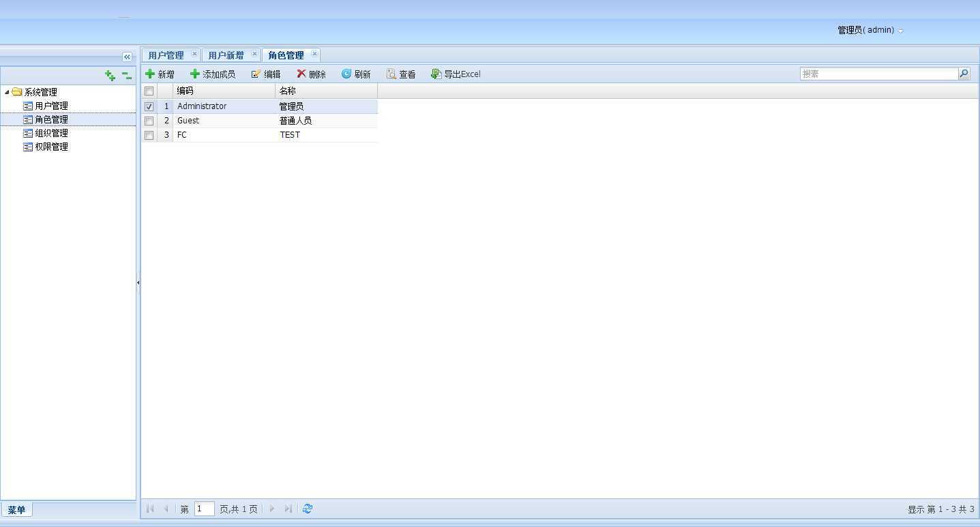The height and width of the screenshot is (527, 980).
Task: Click the 新增 (add) toolbar button
Action: pos(160,74)
